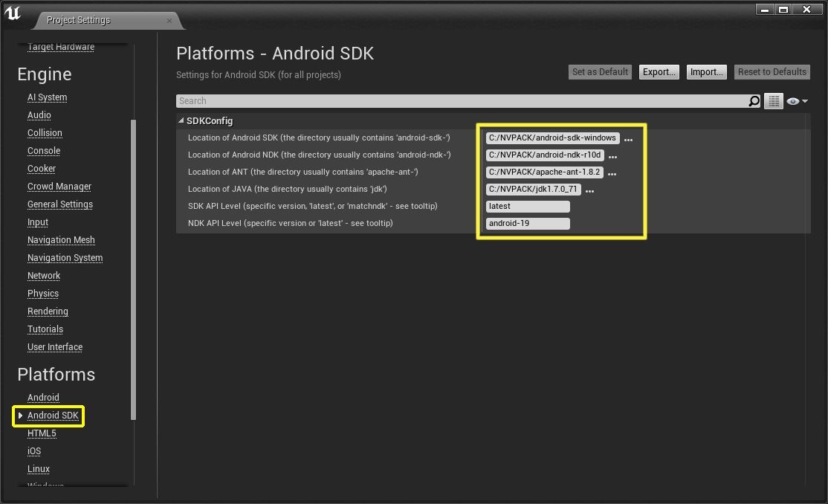Browse for the Android SDK directory
The image size is (828, 504).
tap(628, 140)
